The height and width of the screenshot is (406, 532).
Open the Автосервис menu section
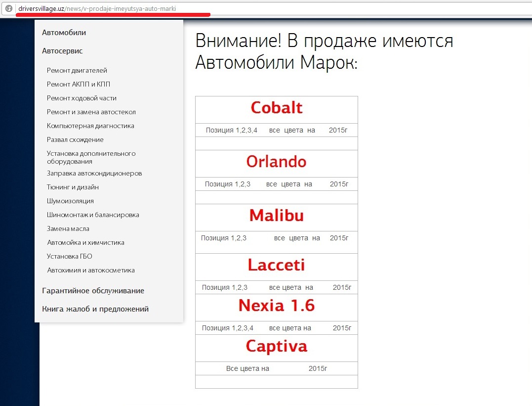[x=62, y=51]
